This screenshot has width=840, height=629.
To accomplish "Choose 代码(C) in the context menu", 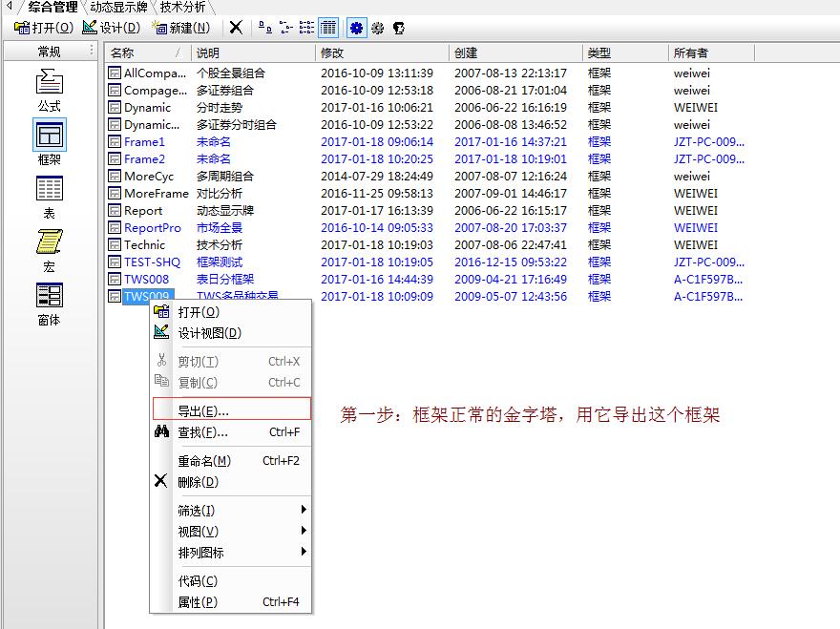I will point(231,580).
